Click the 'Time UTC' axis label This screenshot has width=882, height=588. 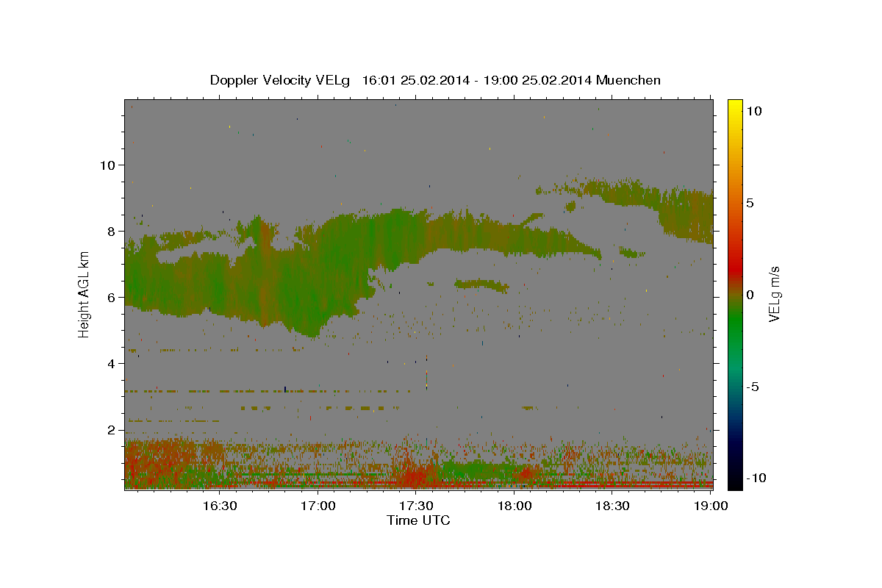coord(418,520)
